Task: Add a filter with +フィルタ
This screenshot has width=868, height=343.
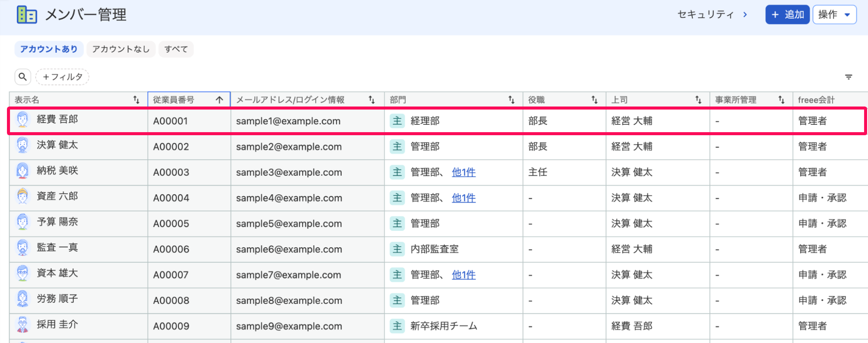Action: (63, 77)
